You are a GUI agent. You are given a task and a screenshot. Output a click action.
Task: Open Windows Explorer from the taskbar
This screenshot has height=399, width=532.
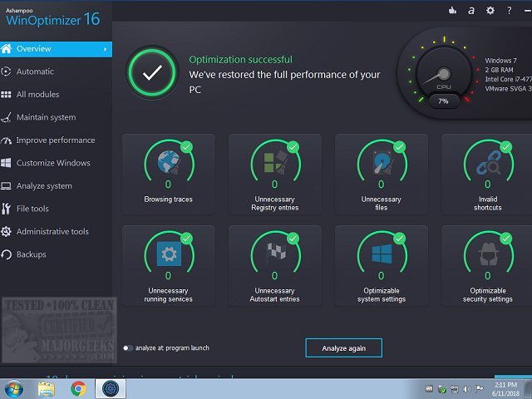47,389
